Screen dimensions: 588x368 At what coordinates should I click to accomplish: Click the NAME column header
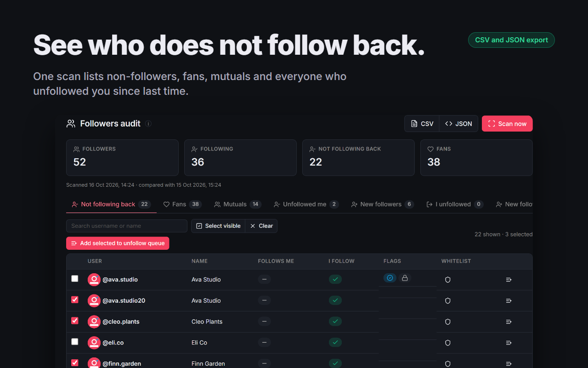click(x=199, y=261)
